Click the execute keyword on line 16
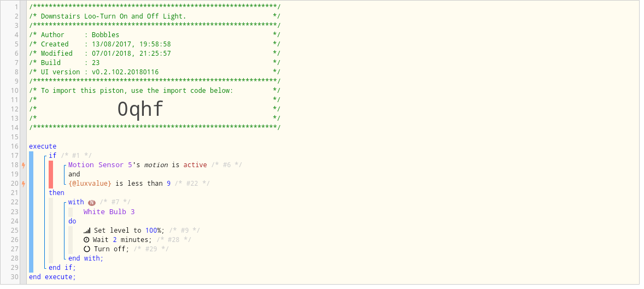The image size is (644, 289). (43, 146)
